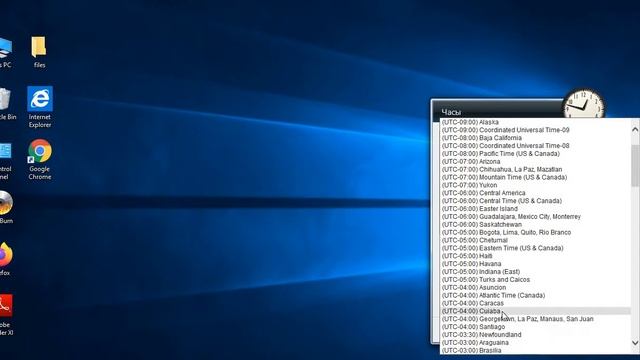This screenshot has width=640, height=360.
Task: Select (UTC-06:00) Easter Island
Action: coord(535,209)
